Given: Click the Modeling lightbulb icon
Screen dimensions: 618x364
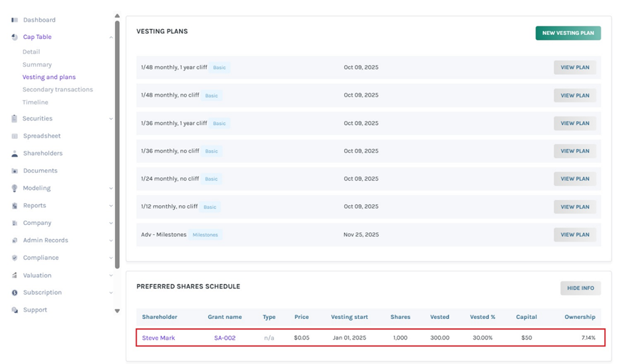Looking at the screenshot, I should tap(15, 188).
